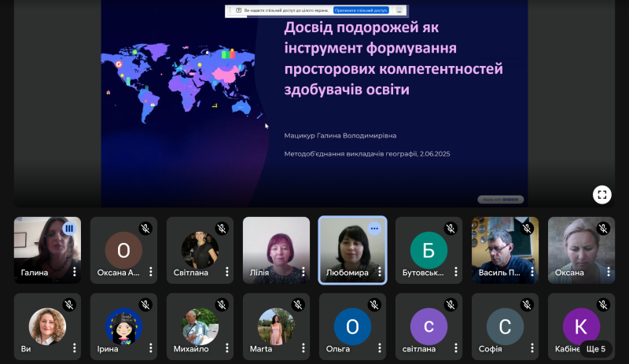Click the muted mic icon on Бутовськ tile
Screen dimensions: 629x364
451,228
